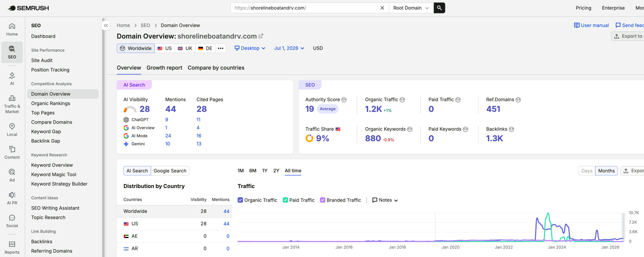Expand Notes dropdown
The image size is (644, 257).
[x=385, y=200]
